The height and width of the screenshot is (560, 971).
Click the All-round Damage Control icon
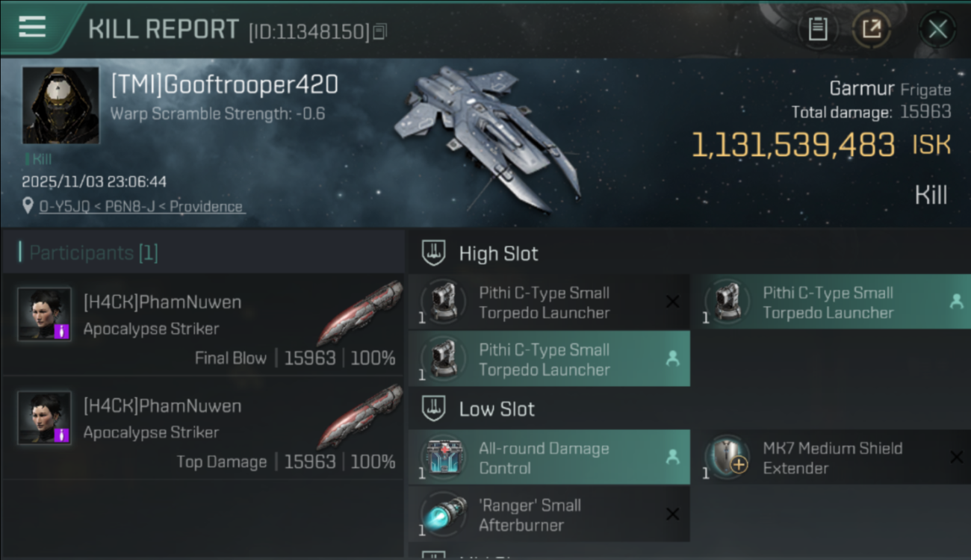click(x=443, y=457)
